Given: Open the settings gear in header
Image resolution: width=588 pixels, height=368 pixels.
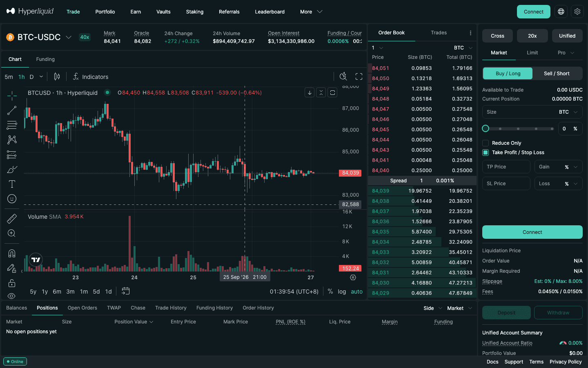Looking at the screenshot, I should point(577,12).
